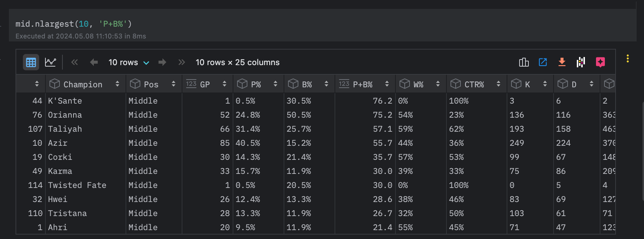Click the Taliyah champion cell
This screenshot has height=239, width=644.
[86, 129]
